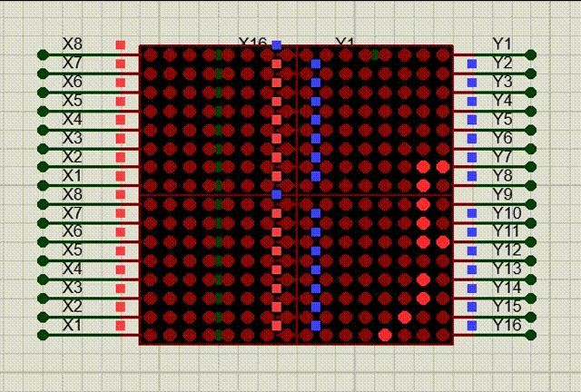Click the Y4 wire label
This screenshot has height=392, width=581.
click(503, 101)
